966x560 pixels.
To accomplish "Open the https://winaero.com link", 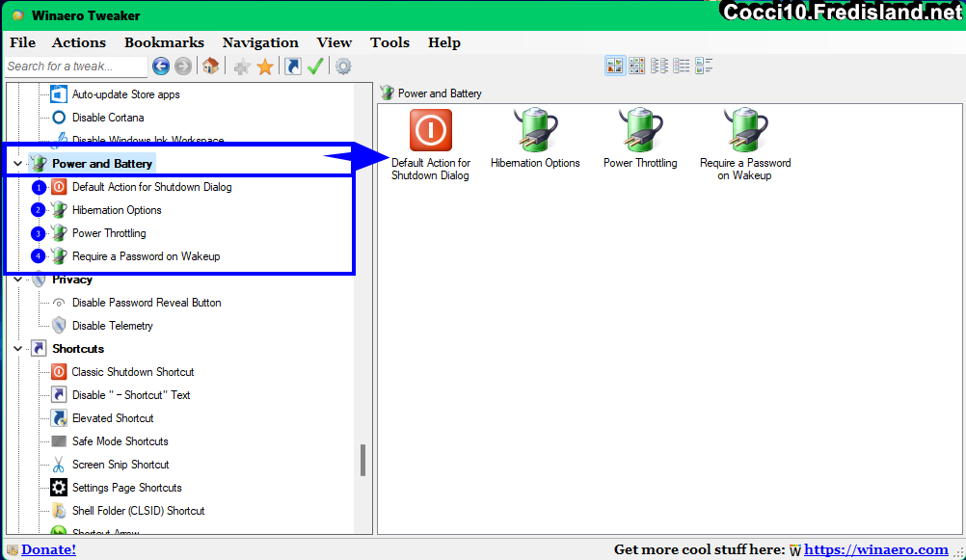I will [876, 549].
